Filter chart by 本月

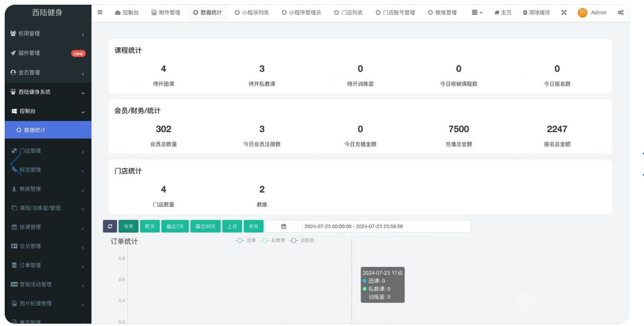click(253, 226)
